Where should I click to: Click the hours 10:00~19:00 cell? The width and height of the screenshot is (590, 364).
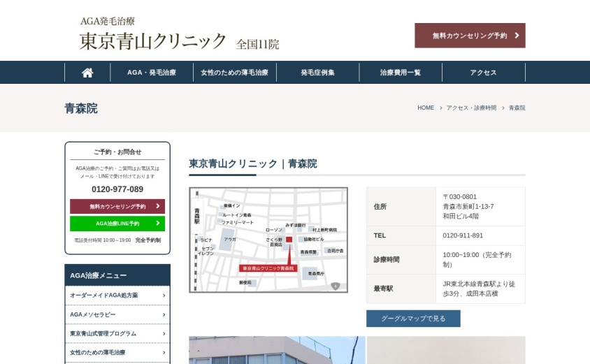tap(480, 259)
